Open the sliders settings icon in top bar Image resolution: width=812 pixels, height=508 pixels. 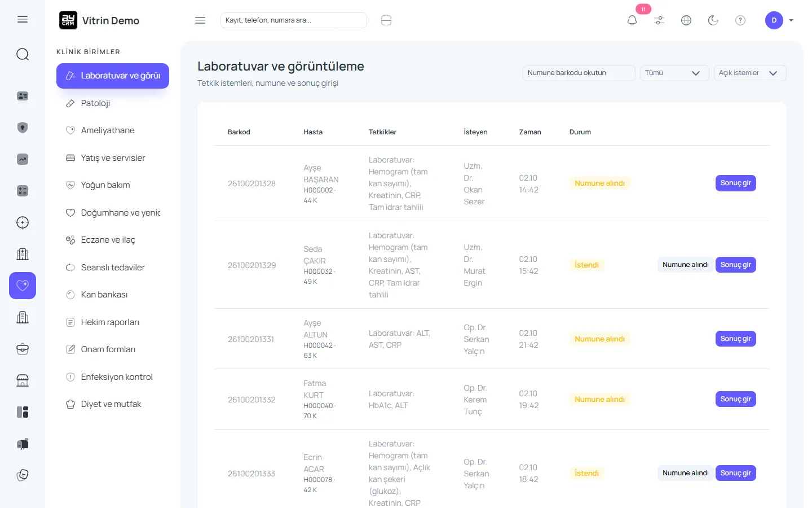[x=659, y=20]
